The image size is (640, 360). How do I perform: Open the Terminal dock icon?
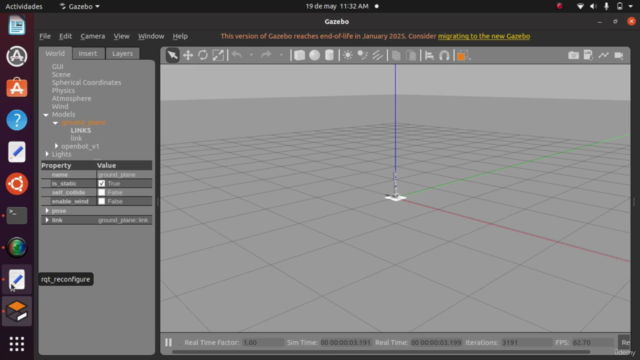pos(17,216)
